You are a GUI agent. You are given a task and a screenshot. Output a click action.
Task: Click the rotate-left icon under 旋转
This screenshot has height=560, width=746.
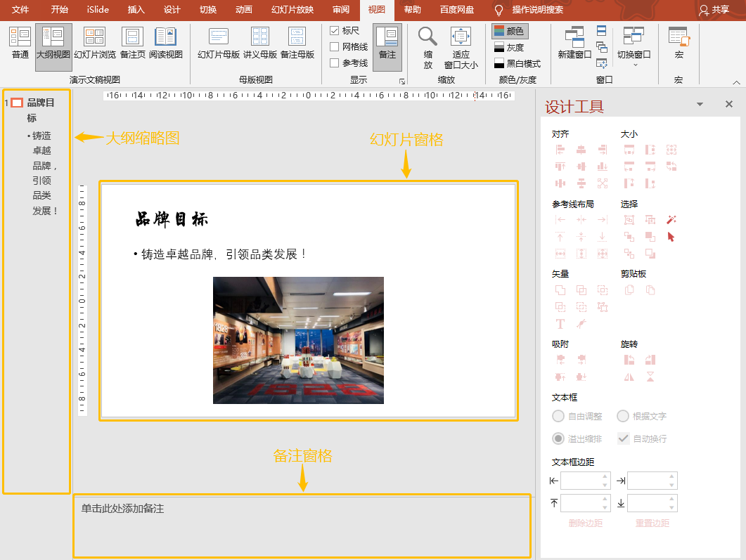tap(629, 360)
